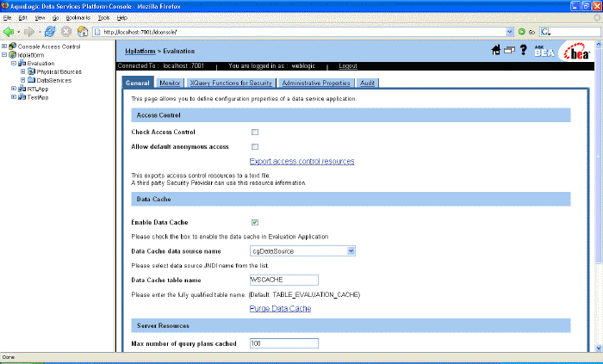Image resolution: width=603 pixels, height=364 pixels.
Task: Click the red bea logo
Action: coord(576,52)
